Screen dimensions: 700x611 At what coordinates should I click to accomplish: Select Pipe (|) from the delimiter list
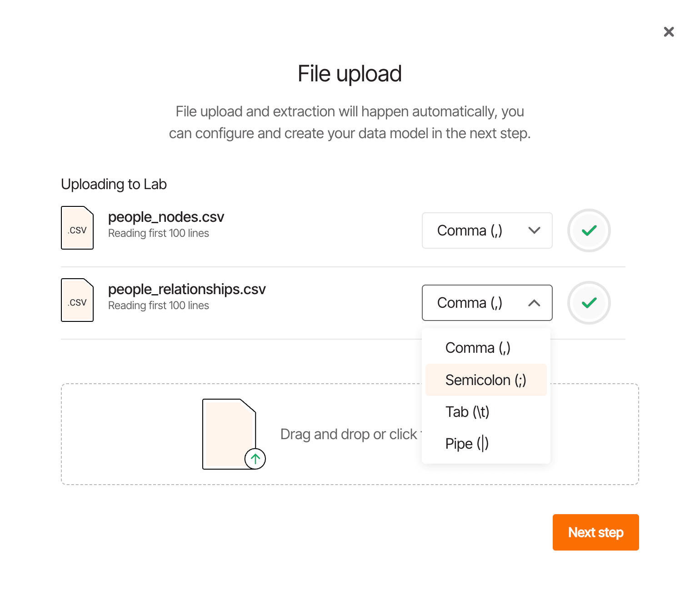pyautogui.click(x=467, y=444)
